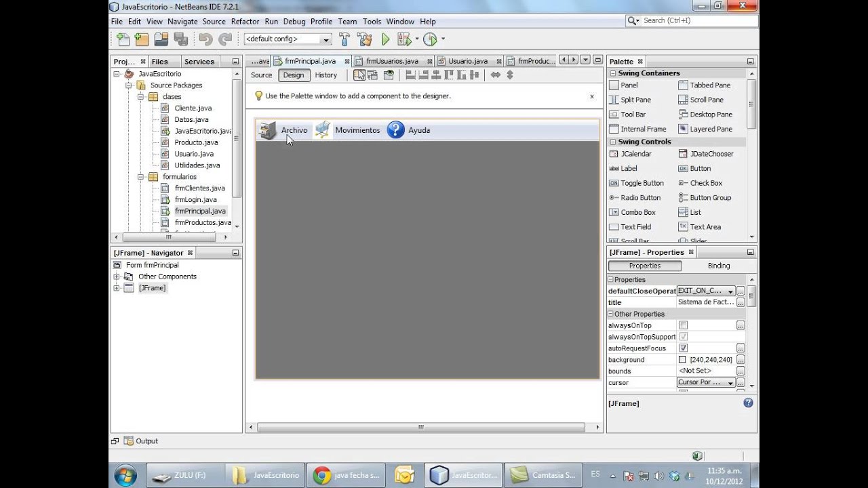Click the vertical resizability arrow icon
The image size is (868, 488).
[510, 75]
